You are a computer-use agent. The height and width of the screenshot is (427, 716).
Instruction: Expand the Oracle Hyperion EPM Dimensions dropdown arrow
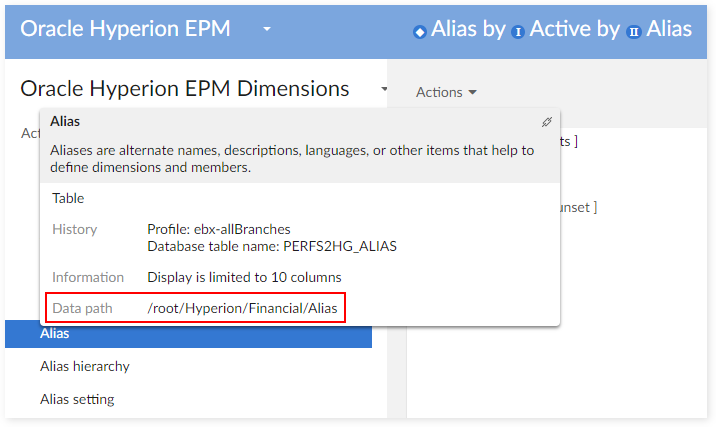(384, 89)
